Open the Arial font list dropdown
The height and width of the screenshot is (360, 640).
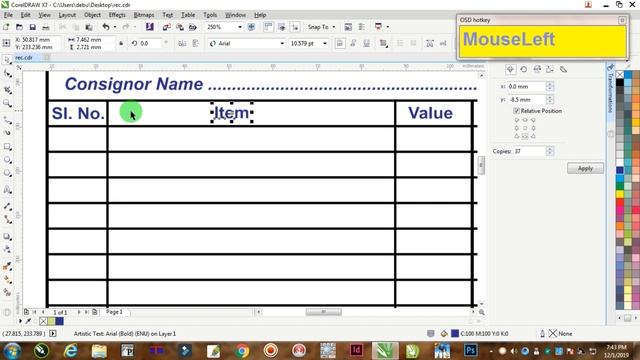(x=282, y=43)
